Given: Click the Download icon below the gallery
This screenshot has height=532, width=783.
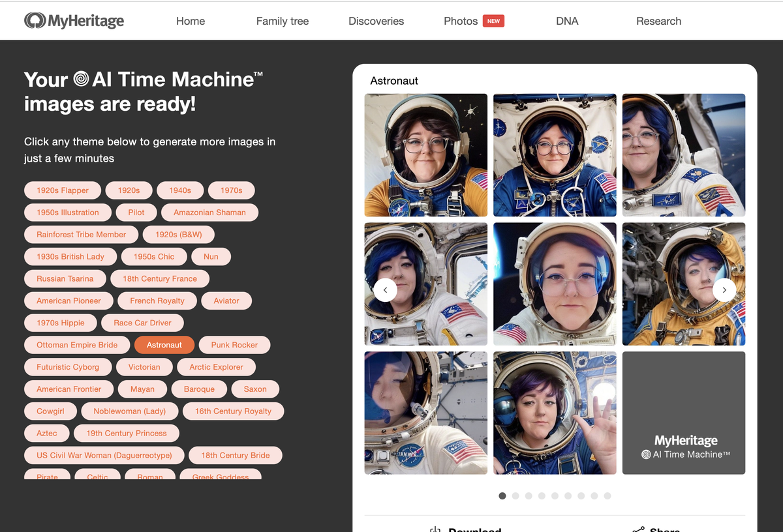Looking at the screenshot, I should click(x=435, y=528).
